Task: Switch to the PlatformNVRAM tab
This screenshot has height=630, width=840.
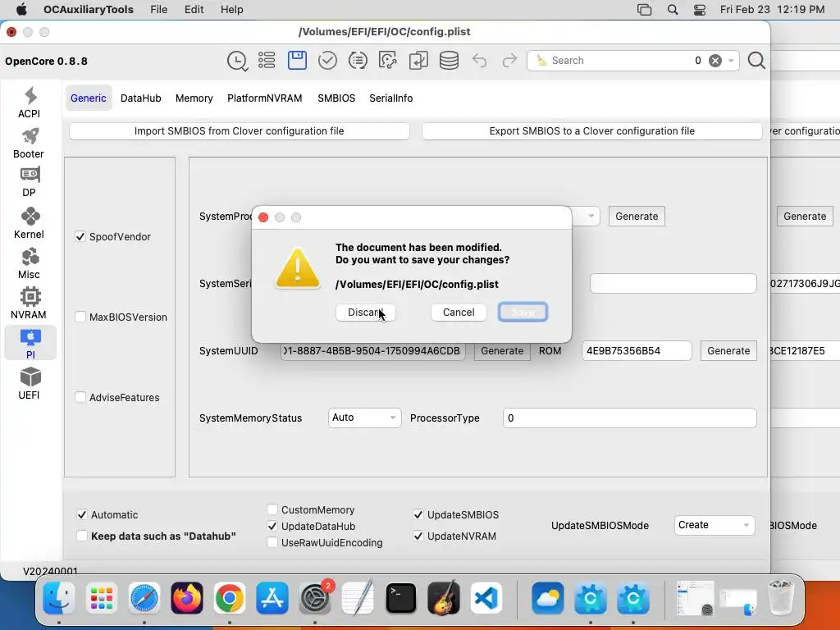Action: click(265, 98)
